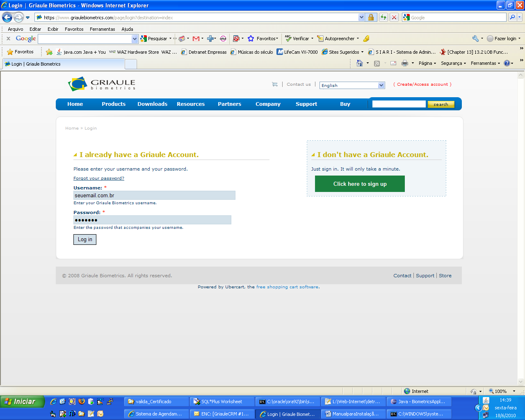The width and height of the screenshot is (525, 420).
Task: Click the Home icon in command bar
Action: (x=360, y=63)
